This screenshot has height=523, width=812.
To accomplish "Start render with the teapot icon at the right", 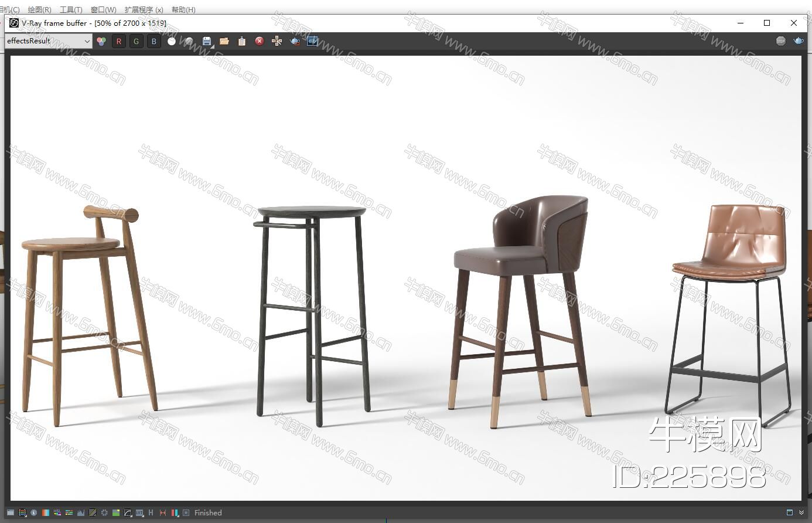I will tap(798, 41).
